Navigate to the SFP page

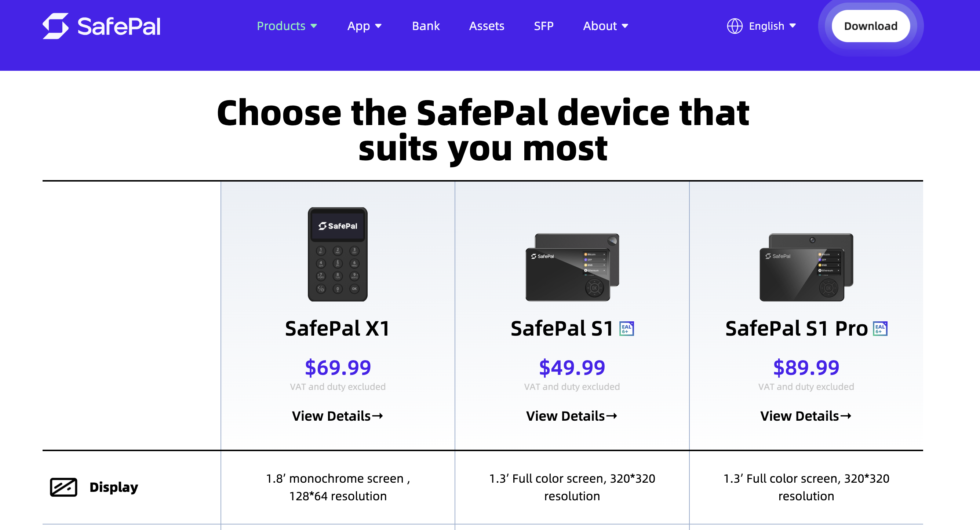pos(544,26)
